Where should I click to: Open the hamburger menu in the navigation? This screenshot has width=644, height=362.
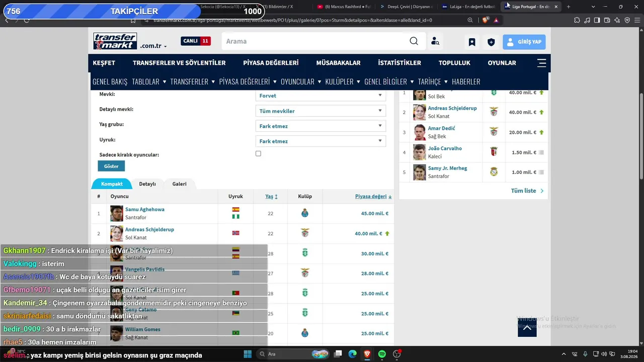tap(541, 63)
